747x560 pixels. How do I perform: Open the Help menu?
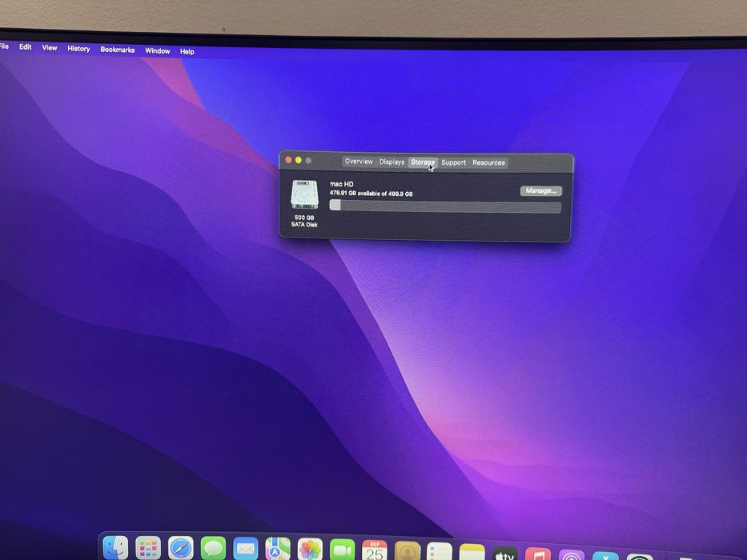(187, 51)
